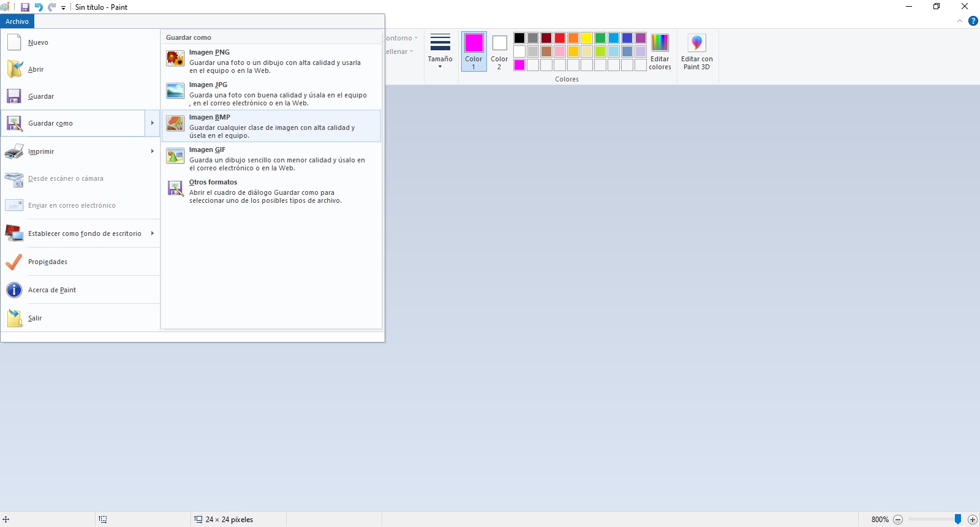Select Color 1 button

474,51
